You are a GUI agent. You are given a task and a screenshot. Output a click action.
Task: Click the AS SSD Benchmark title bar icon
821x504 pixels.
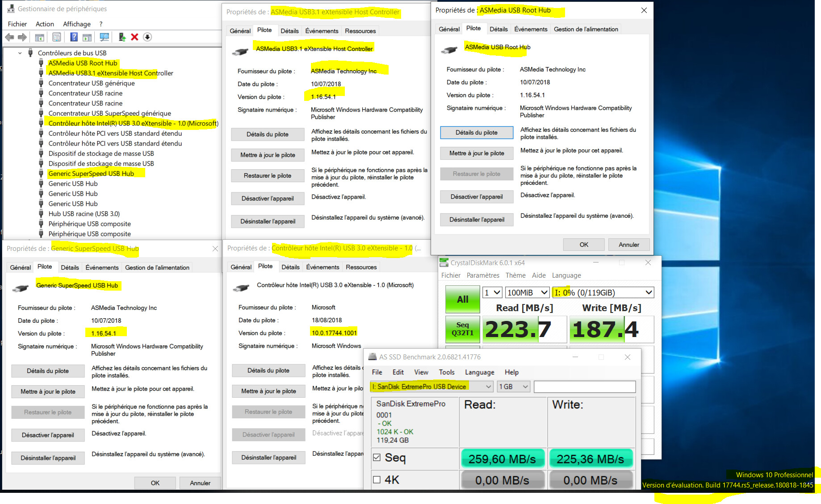coord(373,357)
